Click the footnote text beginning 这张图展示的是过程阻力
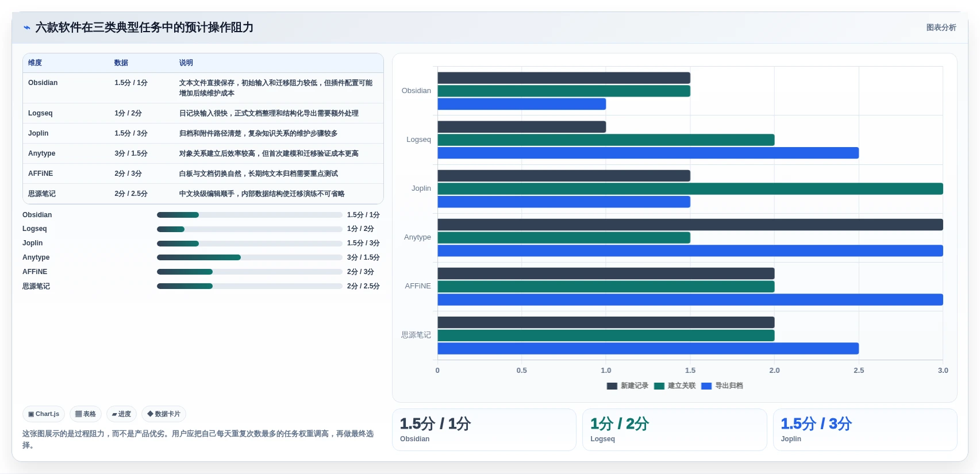Image resolution: width=980 pixels, height=474 pixels. 198,439
